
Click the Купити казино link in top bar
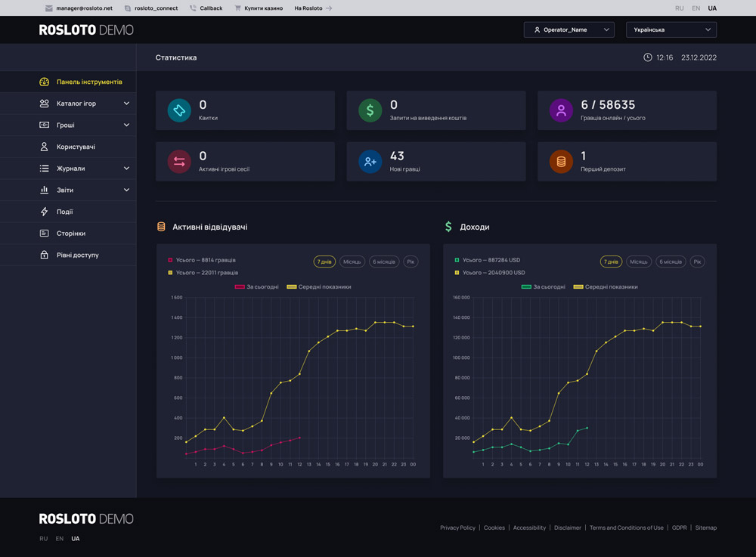263,8
